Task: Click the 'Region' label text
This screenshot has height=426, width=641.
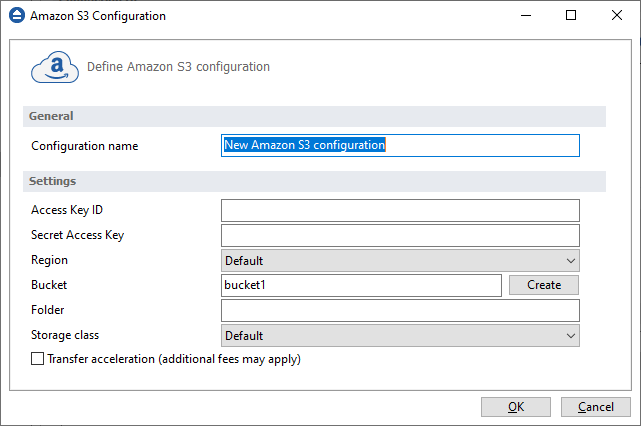Action: pos(49,260)
